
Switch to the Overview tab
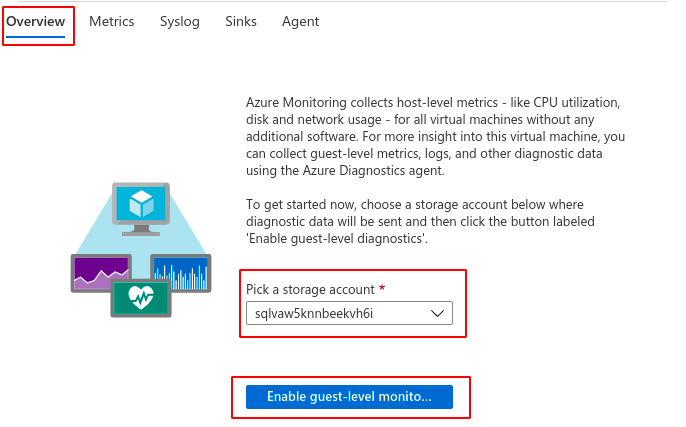(x=36, y=21)
